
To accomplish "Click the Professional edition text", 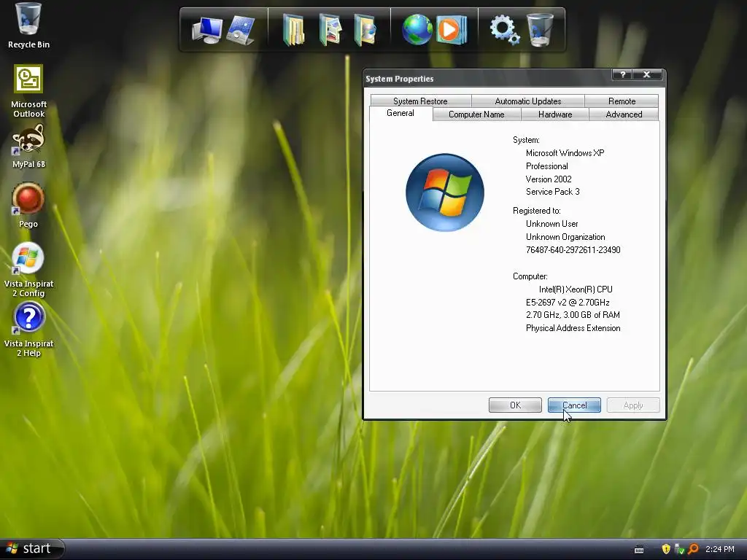I will pos(547,166).
